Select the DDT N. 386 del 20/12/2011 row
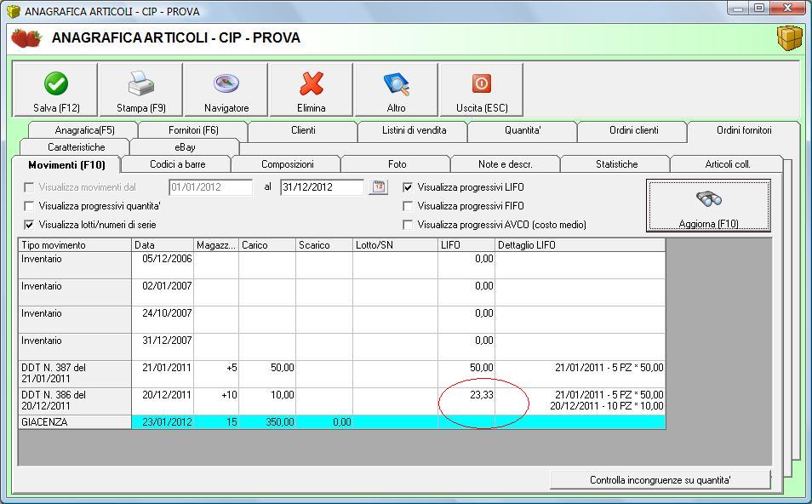 click(x=342, y=401)
